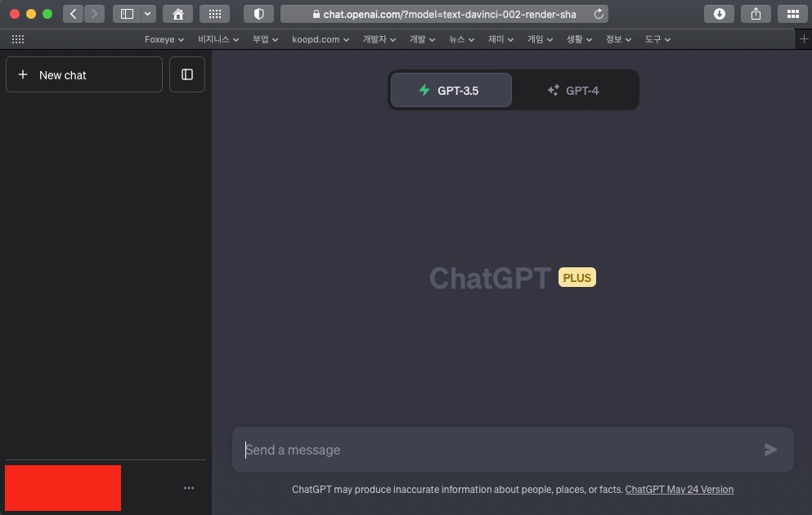This screenshot has height=515, width=812.
Task: Open the favorites bar apps grid icon
Action: (x=18, y=39)
